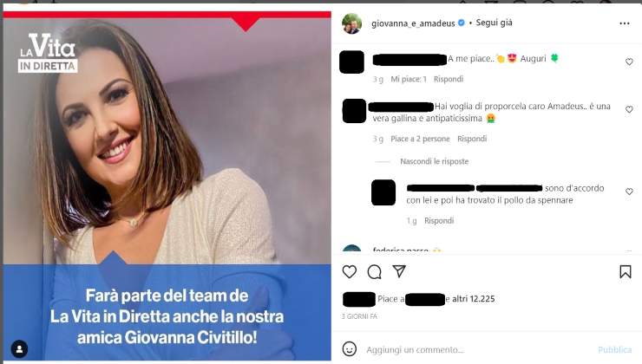This screenshot has width=642, height=364.
Task: Reply to the 'A me piace' comment
Action: (x=449, y=79)
